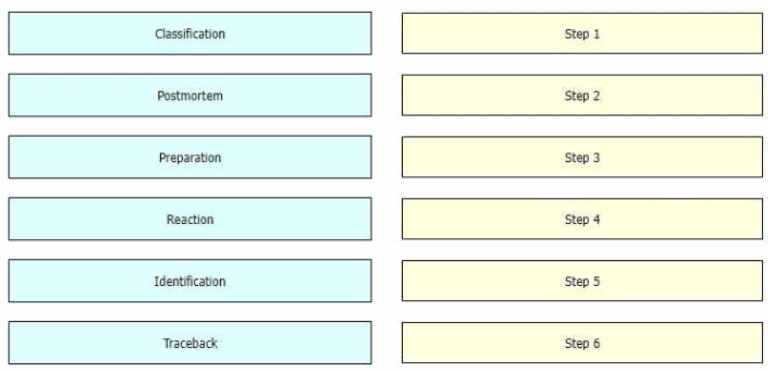Choose the Step 3 drop area
768x371 pixels.
(x=582, y=157)
